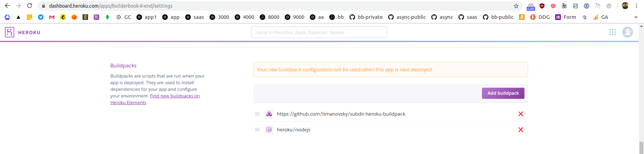Click the nodejs buildpack icon
644x154 pixels.
269,130
